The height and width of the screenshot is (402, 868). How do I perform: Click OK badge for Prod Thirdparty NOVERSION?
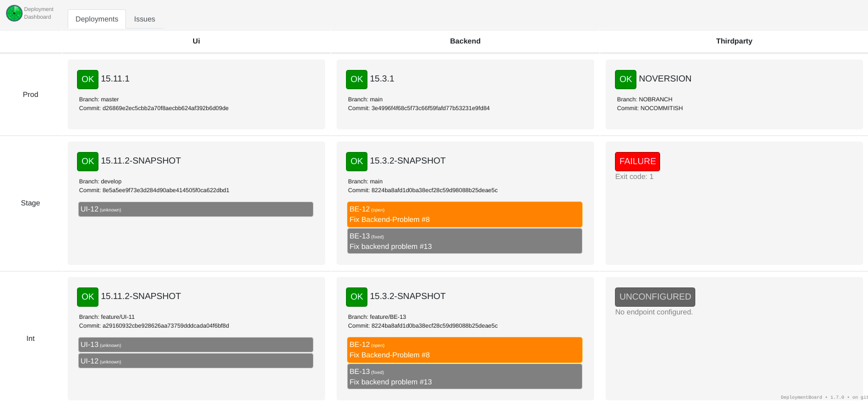625,79
